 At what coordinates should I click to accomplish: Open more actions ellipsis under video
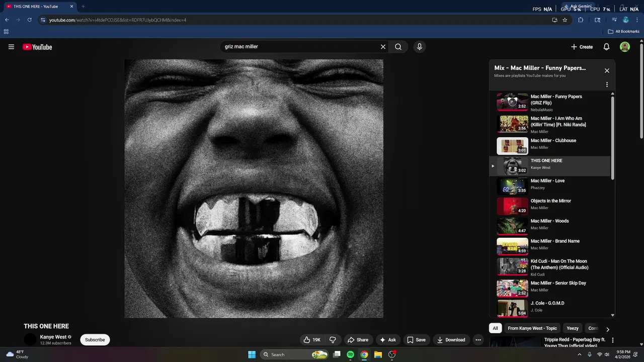point(478,340)
